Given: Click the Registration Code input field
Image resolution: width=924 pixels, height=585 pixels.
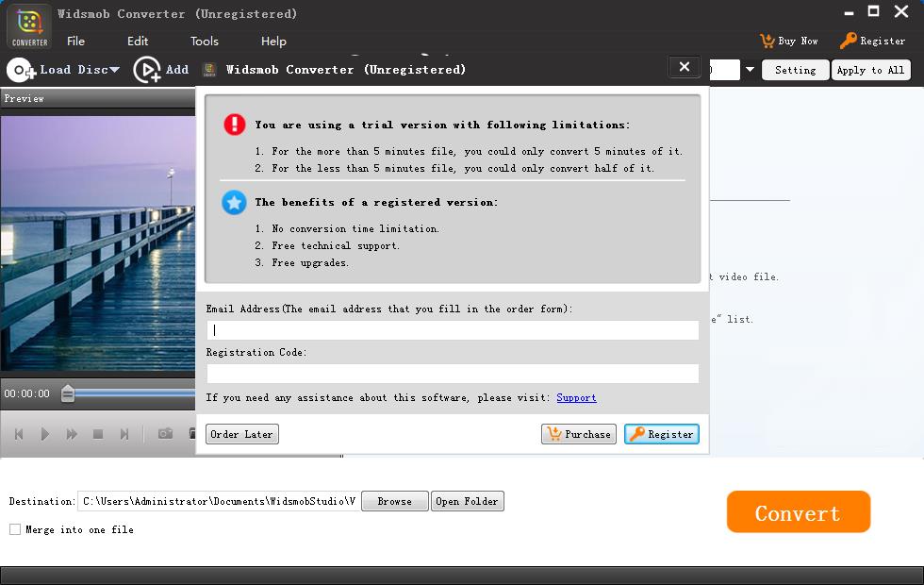Looking at the screenshot, I should pos(453,374).
